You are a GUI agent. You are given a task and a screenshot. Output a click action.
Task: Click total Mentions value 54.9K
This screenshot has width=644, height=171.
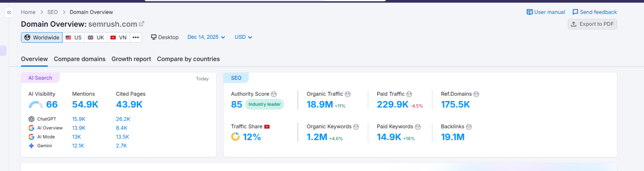[x=85, y=104]
